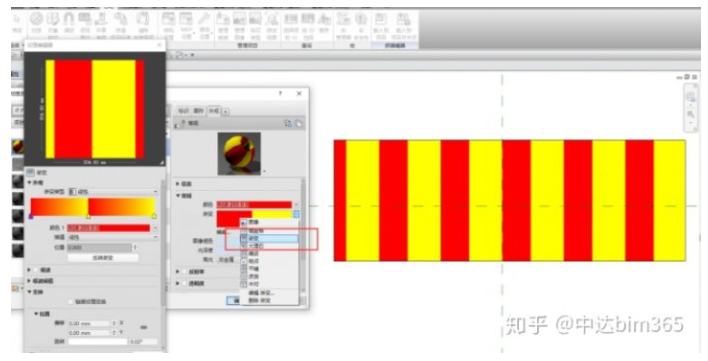Click the material sphere preview thumbnail
Image resolution: width=708 pixels, height=361 pixels.
[239, 153]
